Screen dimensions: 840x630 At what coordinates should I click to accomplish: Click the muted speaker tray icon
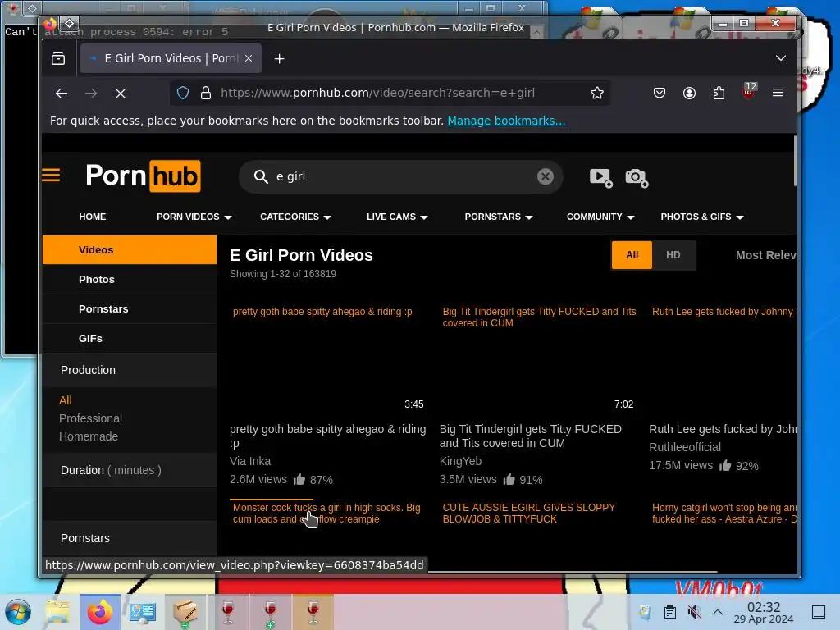coord(694,612)
